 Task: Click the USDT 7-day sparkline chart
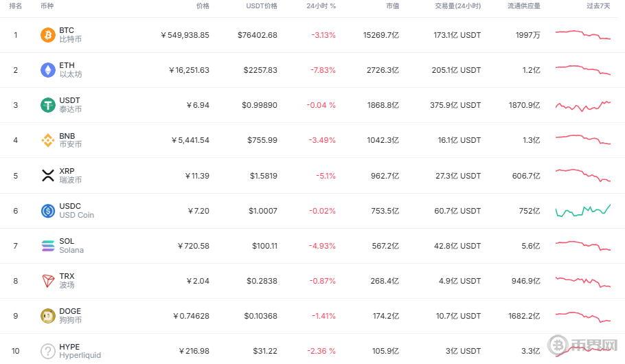582,106
